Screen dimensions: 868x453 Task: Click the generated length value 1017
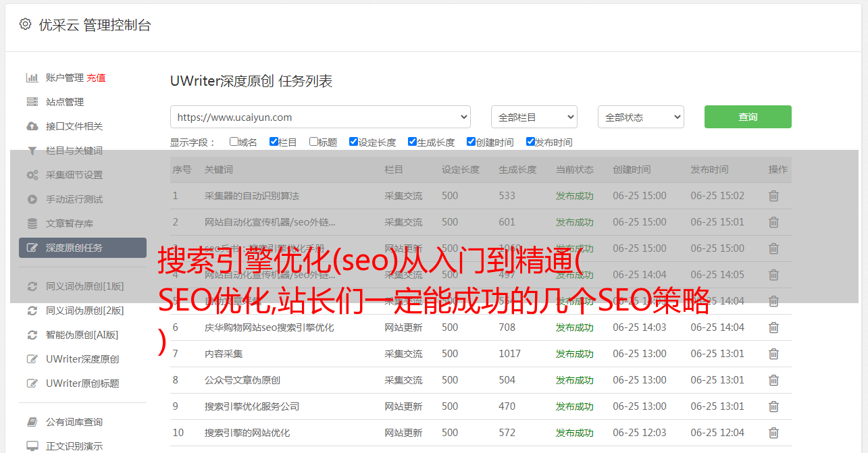[x=510, y=354]
